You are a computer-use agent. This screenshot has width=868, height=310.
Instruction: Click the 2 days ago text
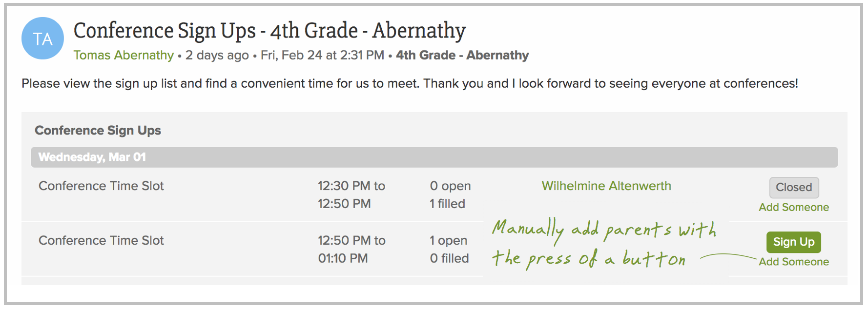click(x=217, y=55)
